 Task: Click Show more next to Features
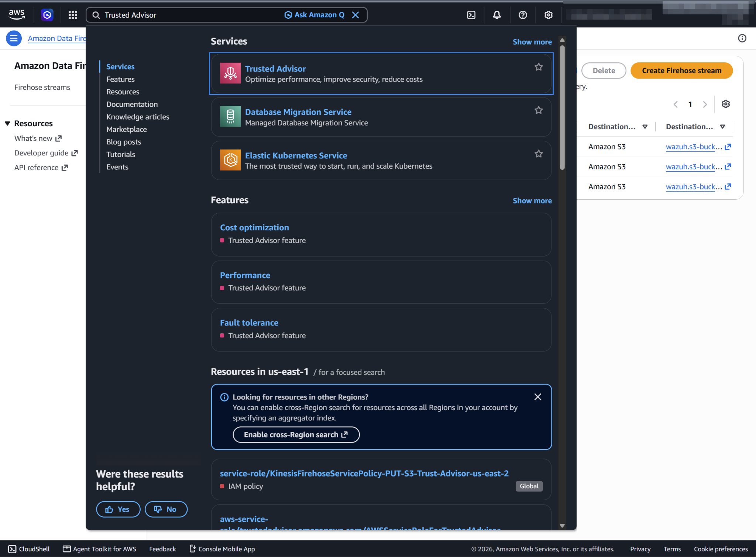pyautogui.click(x=532, y=200)
